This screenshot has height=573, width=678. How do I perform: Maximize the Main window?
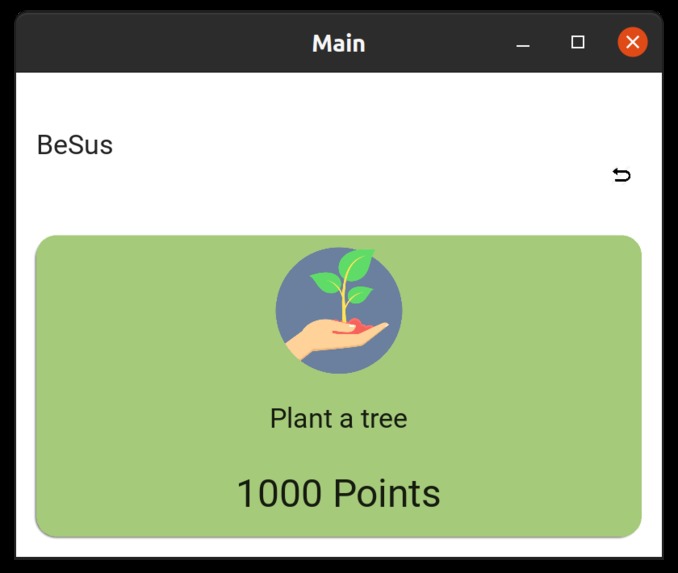coord(578,42)
